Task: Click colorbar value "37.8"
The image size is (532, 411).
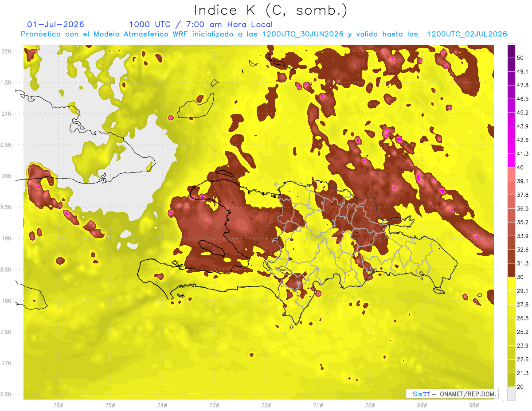Action: 522,195
